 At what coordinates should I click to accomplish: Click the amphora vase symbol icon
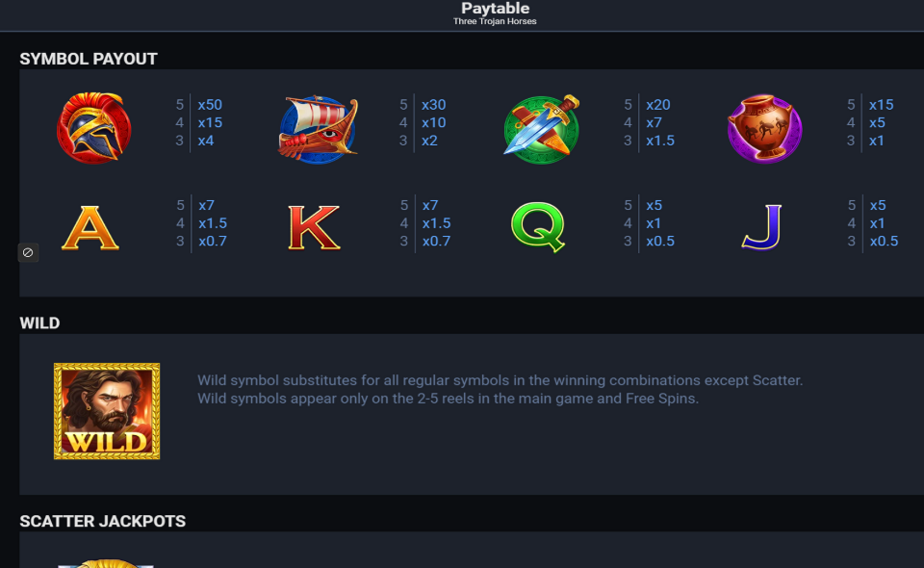(764, 128)
